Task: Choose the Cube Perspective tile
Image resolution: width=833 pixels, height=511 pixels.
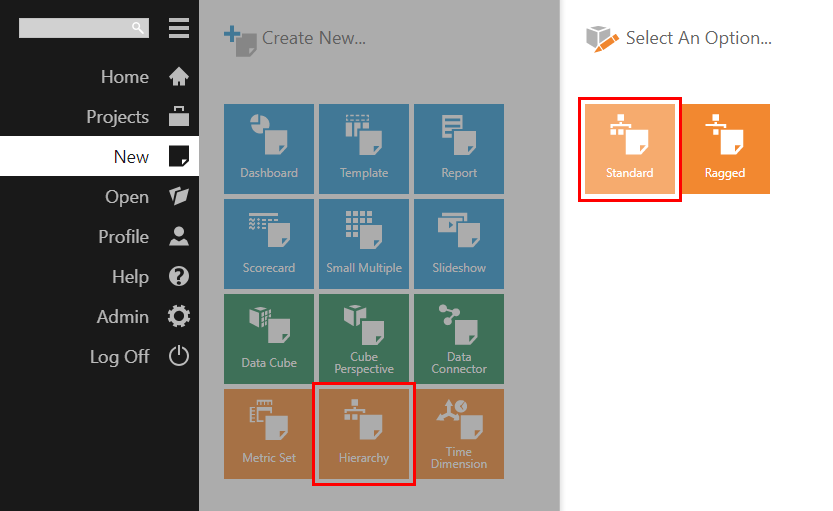Action: point(364,339)
